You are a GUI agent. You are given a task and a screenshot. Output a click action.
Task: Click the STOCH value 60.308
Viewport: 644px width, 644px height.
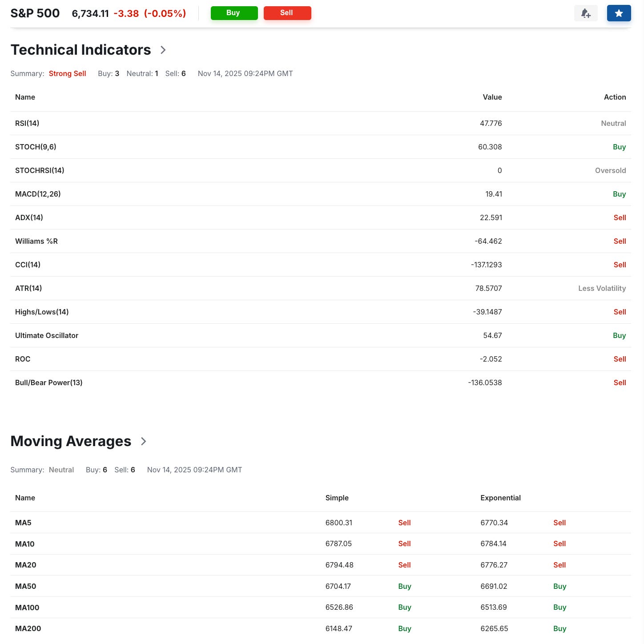click(x=490, y=147)
